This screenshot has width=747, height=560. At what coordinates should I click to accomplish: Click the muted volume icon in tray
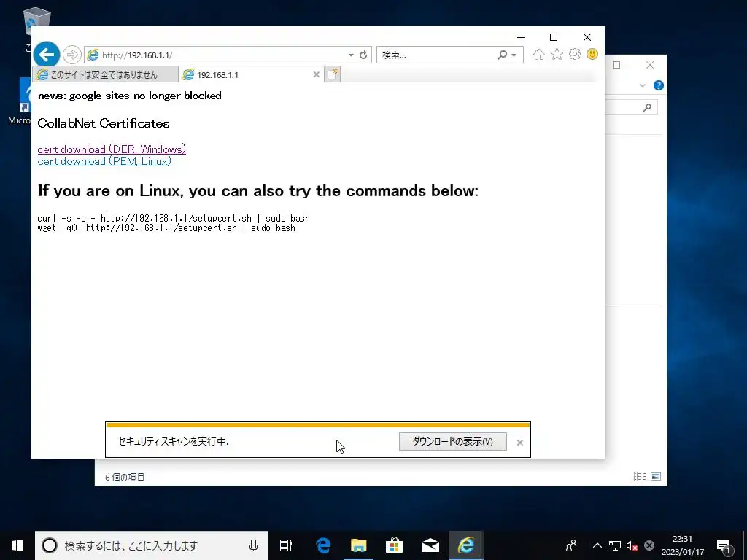pyautogui.click(x=632, y=545)
